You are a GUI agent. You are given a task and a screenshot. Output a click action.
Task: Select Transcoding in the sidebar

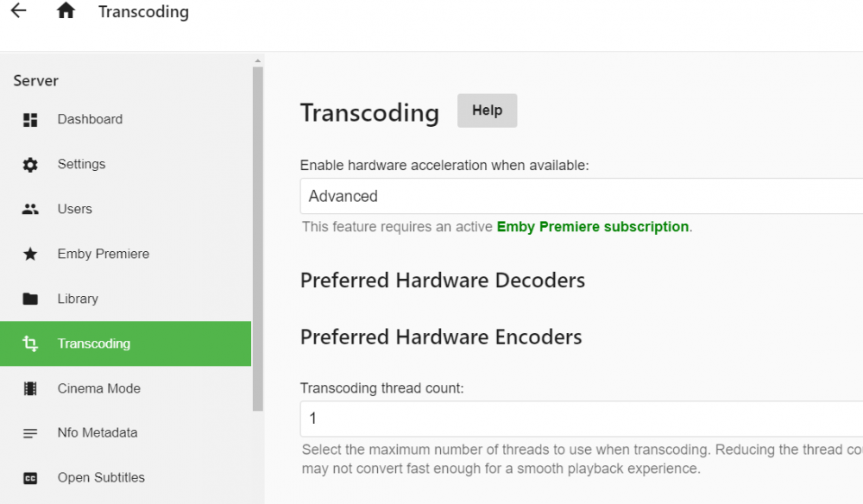click(125, 343)
